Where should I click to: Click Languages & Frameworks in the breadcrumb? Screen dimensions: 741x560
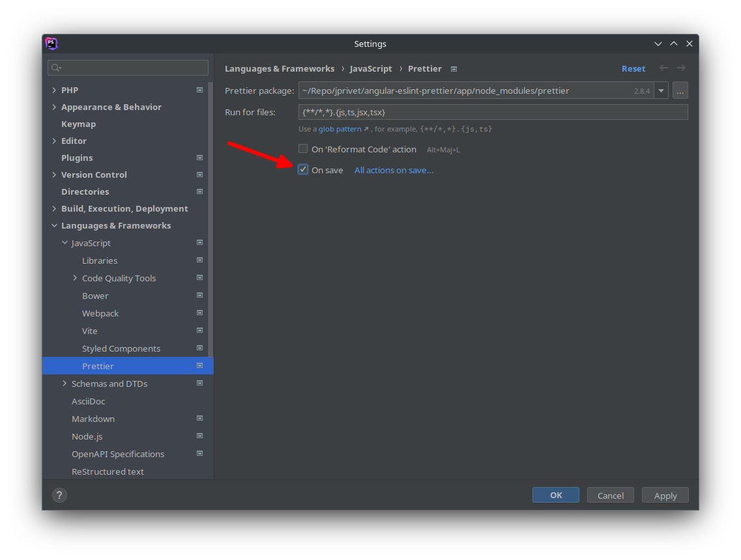coord(280,68)
